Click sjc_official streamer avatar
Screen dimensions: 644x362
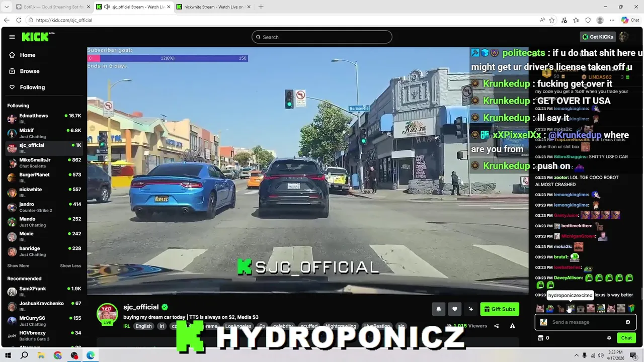click(107, 314)
